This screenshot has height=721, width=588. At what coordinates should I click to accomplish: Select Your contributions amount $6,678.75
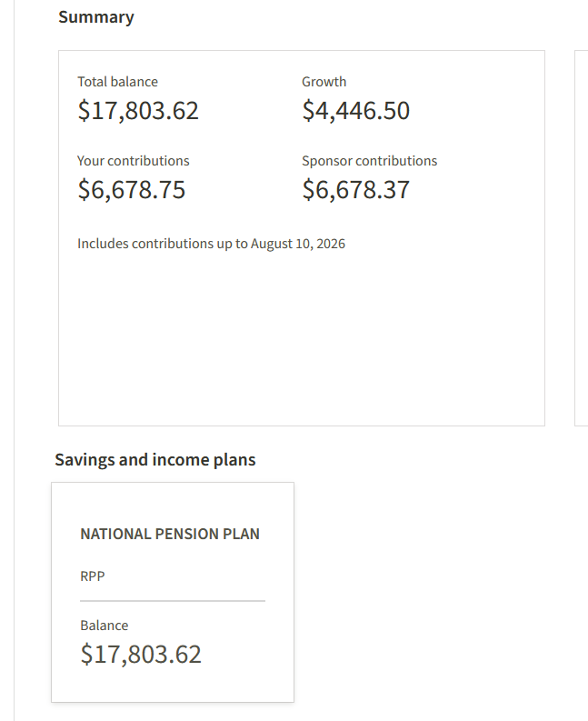tap(132, 189)
